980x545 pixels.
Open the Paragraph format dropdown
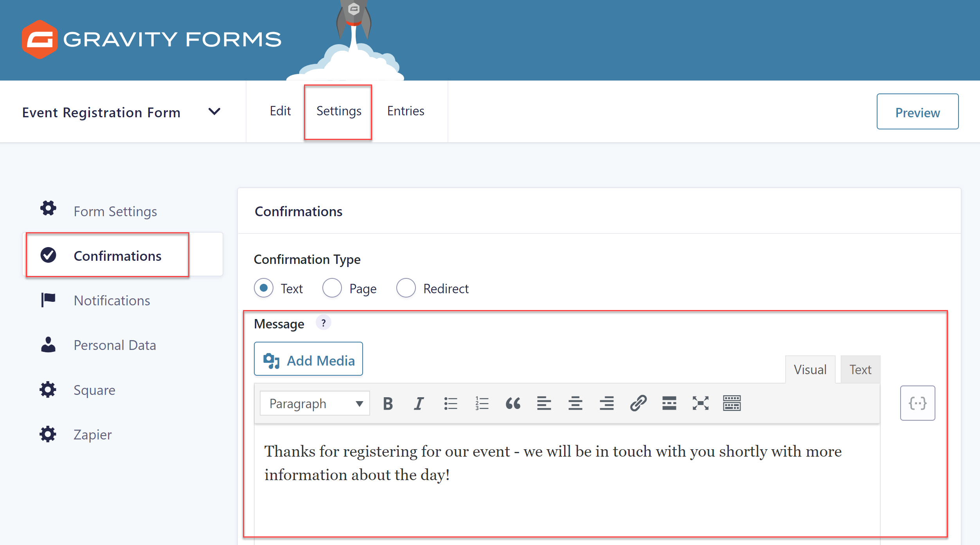pos(315,403)
